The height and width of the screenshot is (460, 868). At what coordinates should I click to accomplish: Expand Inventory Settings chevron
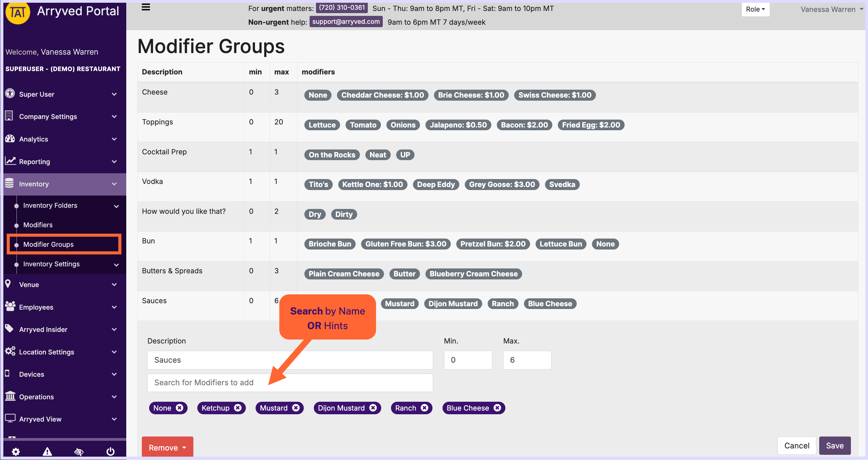116,265
